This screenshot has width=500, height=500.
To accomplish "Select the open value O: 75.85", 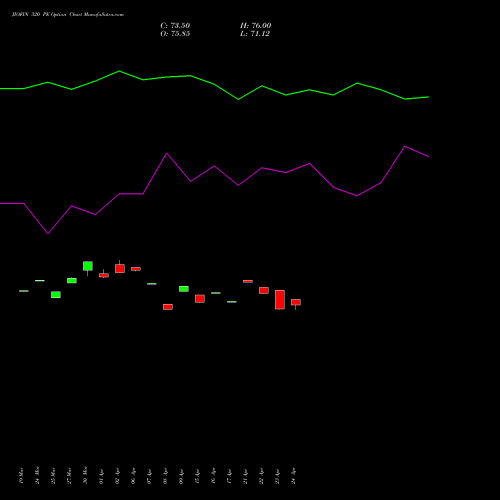I will pyautogui.click(x=175, y=34).
